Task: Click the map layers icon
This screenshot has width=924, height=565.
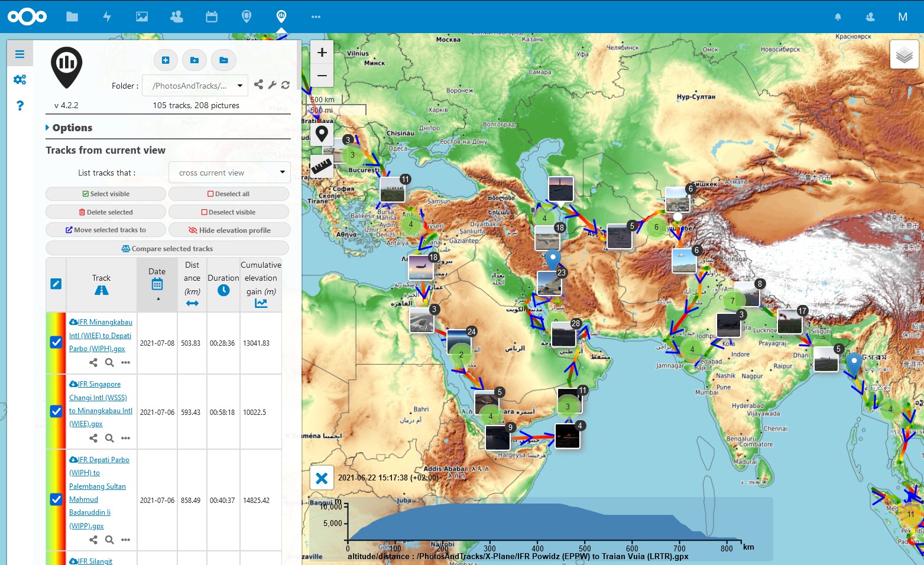Action: click(904, 55)
